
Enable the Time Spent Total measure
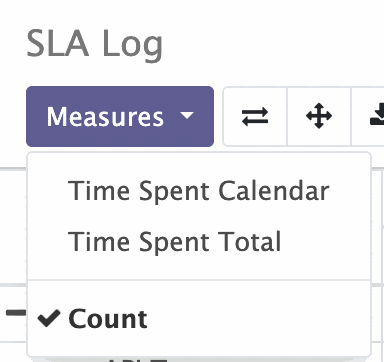(199, 241)
